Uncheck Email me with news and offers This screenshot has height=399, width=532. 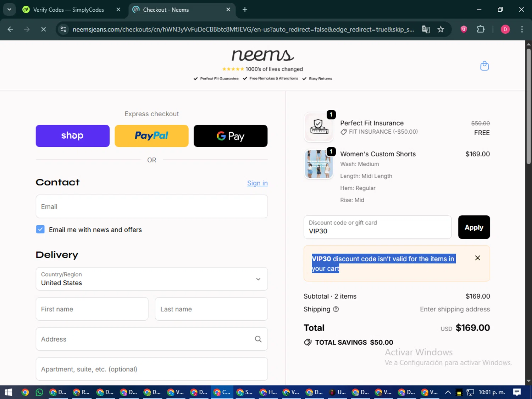pos(40,229)
